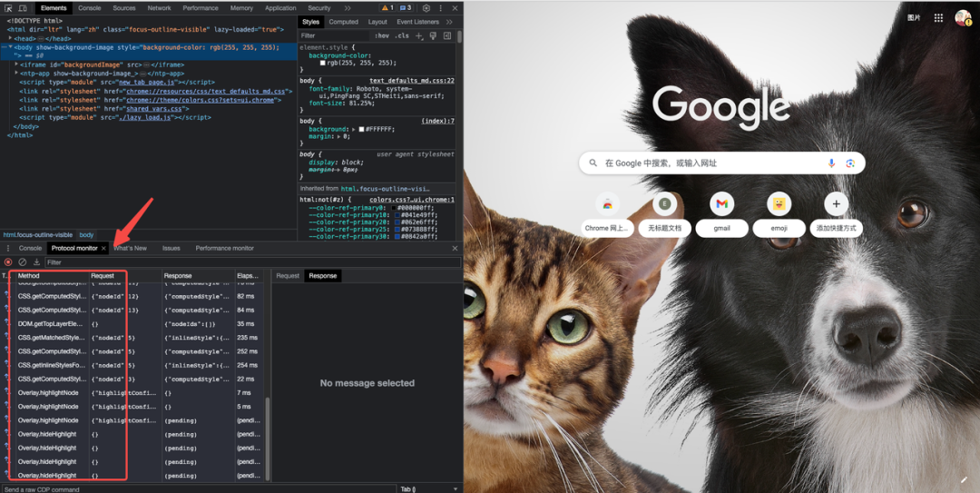Open the shared_vars.css stylesheet link
The height and width of the screenshot is (493, 980).
[155, 109]
